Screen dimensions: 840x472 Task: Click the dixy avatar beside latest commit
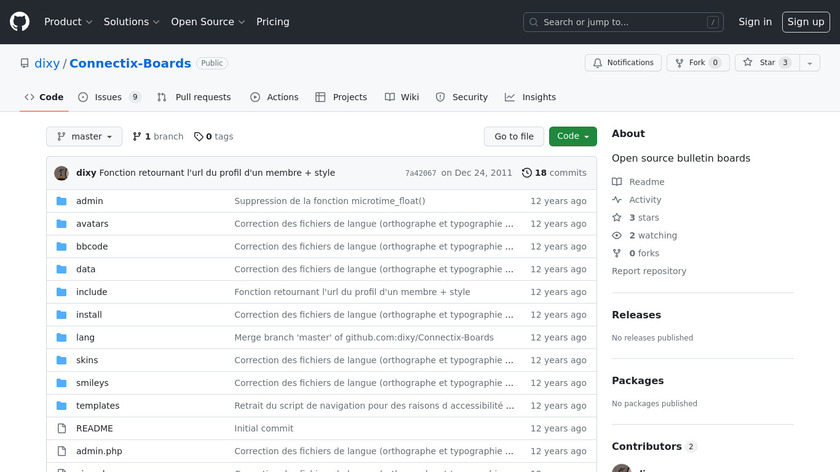[61, 173]
